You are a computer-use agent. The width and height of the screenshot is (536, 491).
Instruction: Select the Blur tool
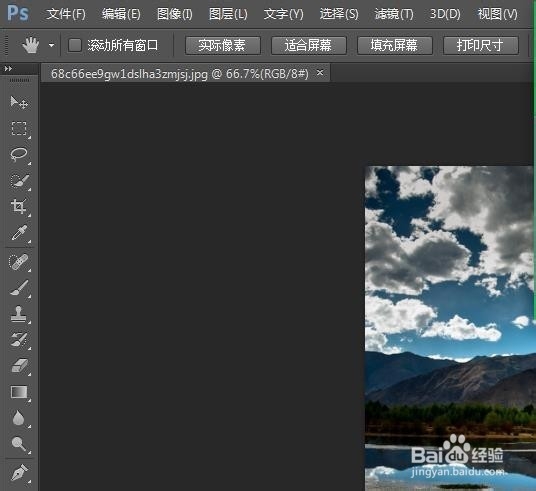19,418
